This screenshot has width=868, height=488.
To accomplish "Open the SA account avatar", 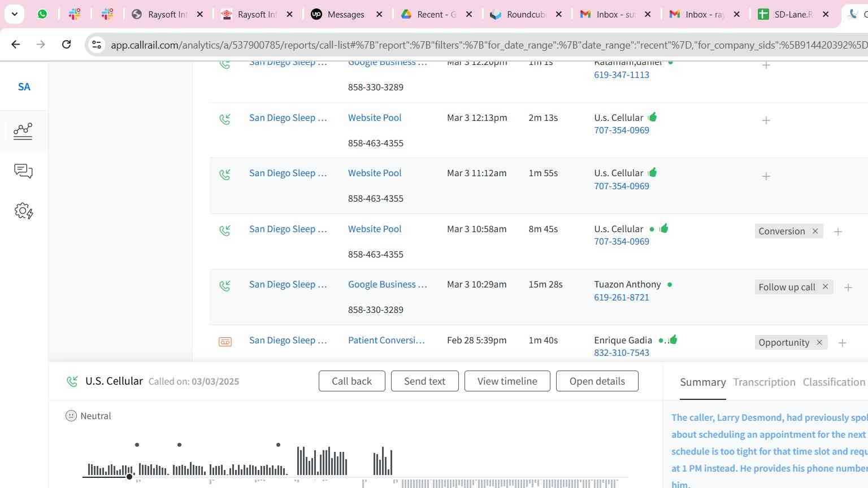I will 24,87.
